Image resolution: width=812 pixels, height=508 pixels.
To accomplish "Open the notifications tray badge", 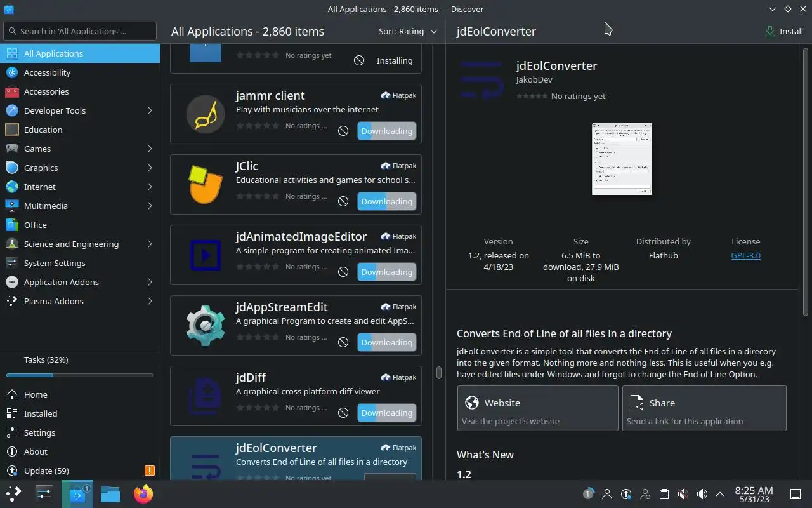I will click(588, 494).
